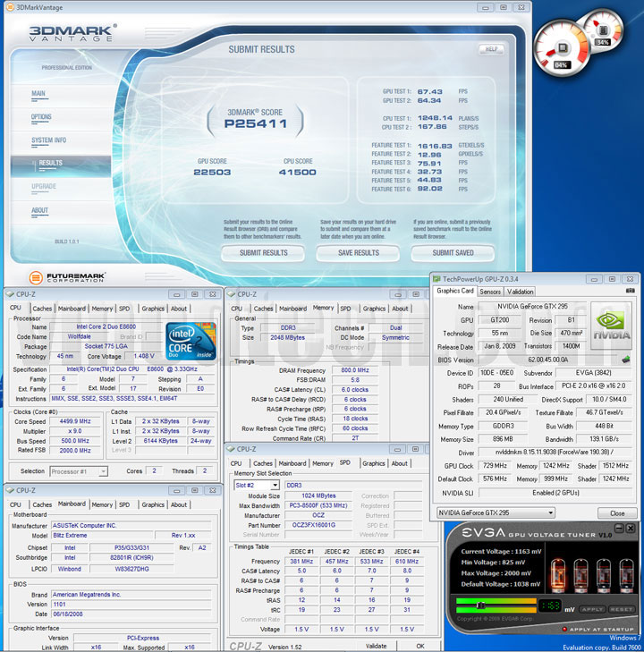Click the GPU Clock value 729 MHz
The image size is (644, 652).
496,466
